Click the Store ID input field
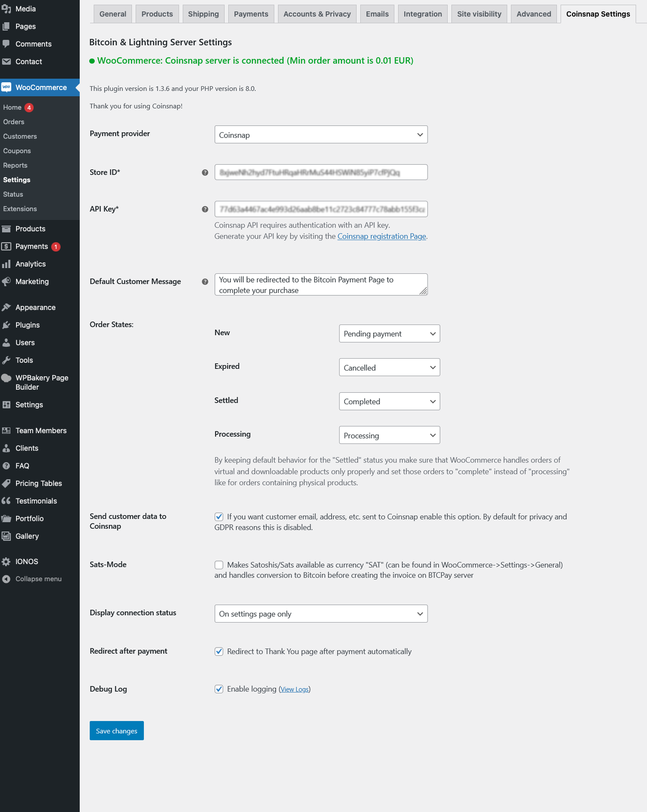647x812 pixels. point(321,172)
